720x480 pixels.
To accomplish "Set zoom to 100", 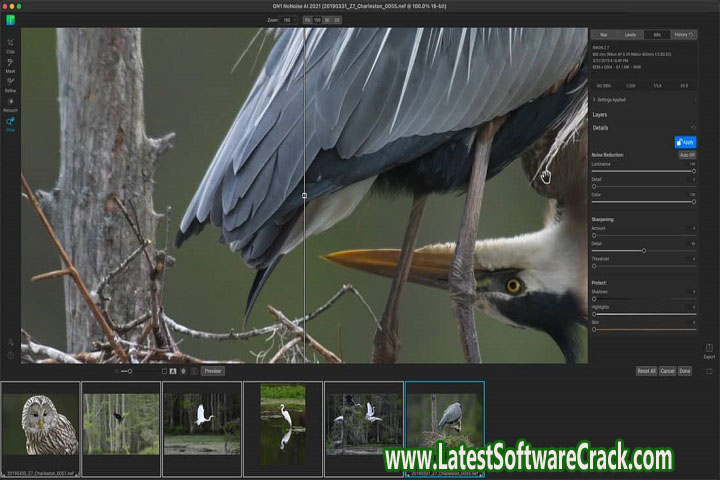I will pyautogui.click(x=317, y=20).
